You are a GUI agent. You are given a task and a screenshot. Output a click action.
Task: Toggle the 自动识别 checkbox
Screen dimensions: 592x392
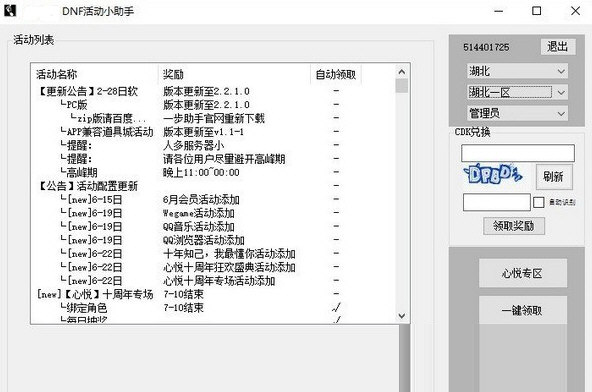[538, 202]
